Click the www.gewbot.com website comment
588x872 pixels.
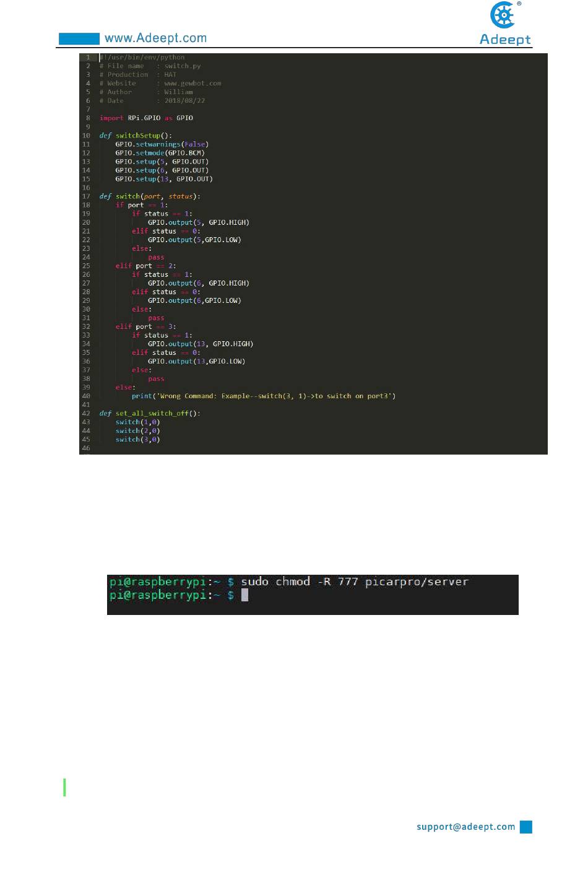pyautogui.click(x=192, y=83)
